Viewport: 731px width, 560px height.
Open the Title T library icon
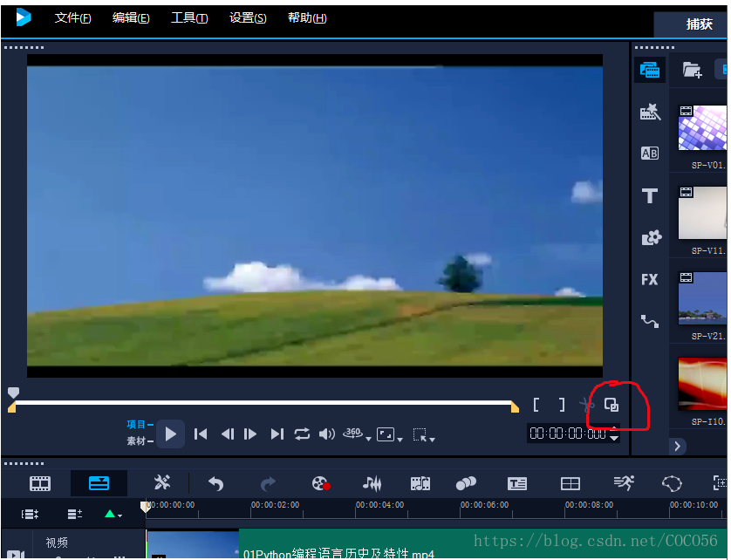(650, 196)
